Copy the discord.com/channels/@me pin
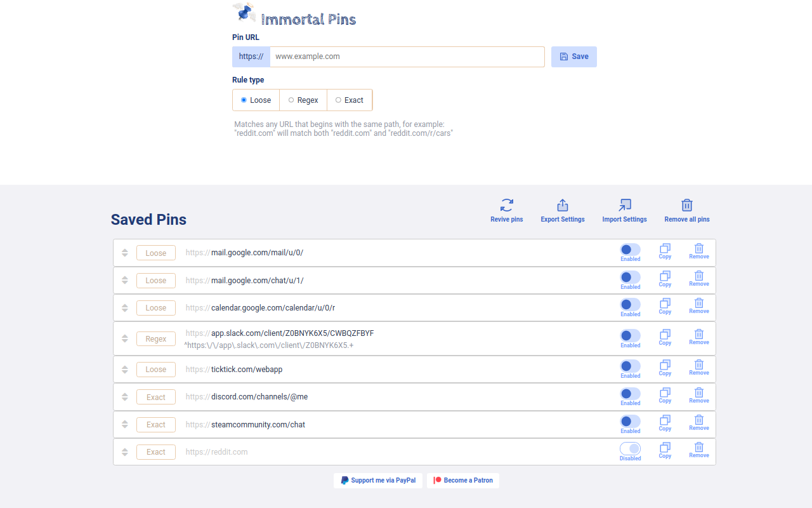The height and width of the screenshot is (508, 812). [x=665, y=396]
